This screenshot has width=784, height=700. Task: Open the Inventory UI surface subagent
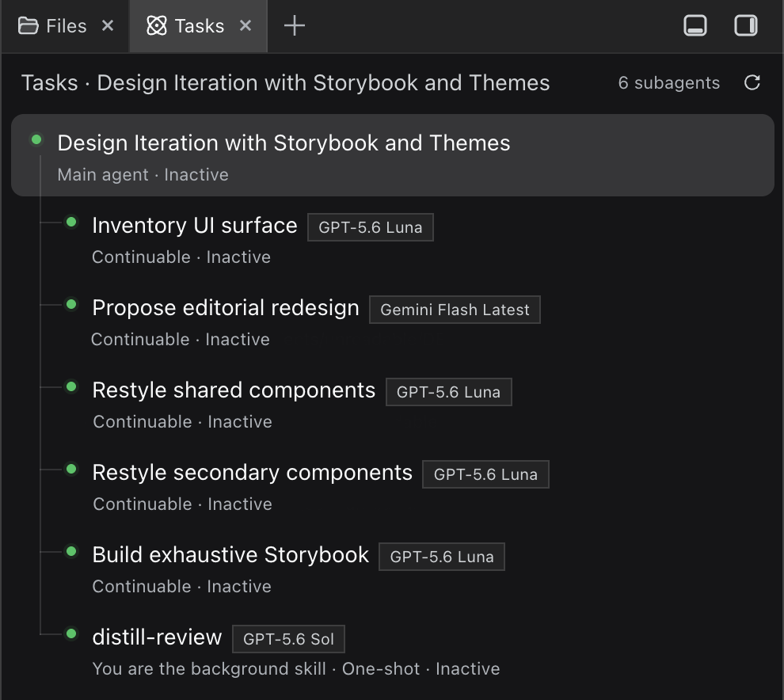click(195, 226)
